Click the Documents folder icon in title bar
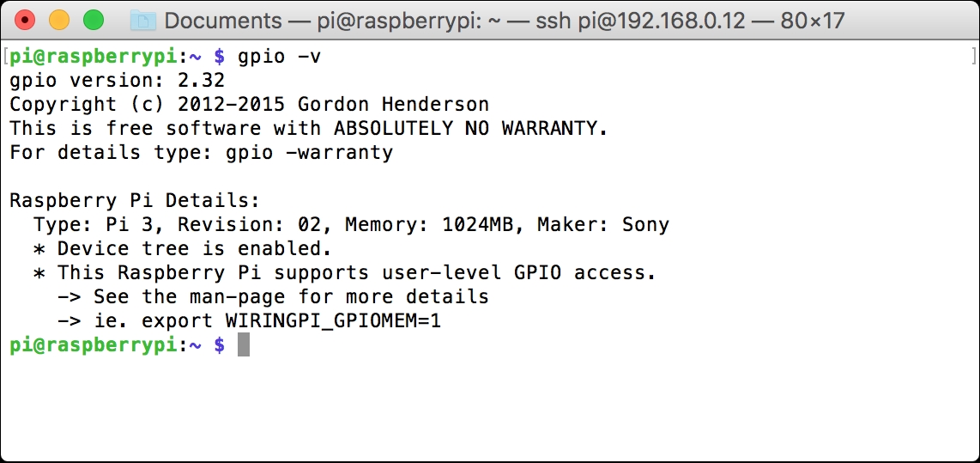This screenshot has width=980, height=463. pos(142,20)
